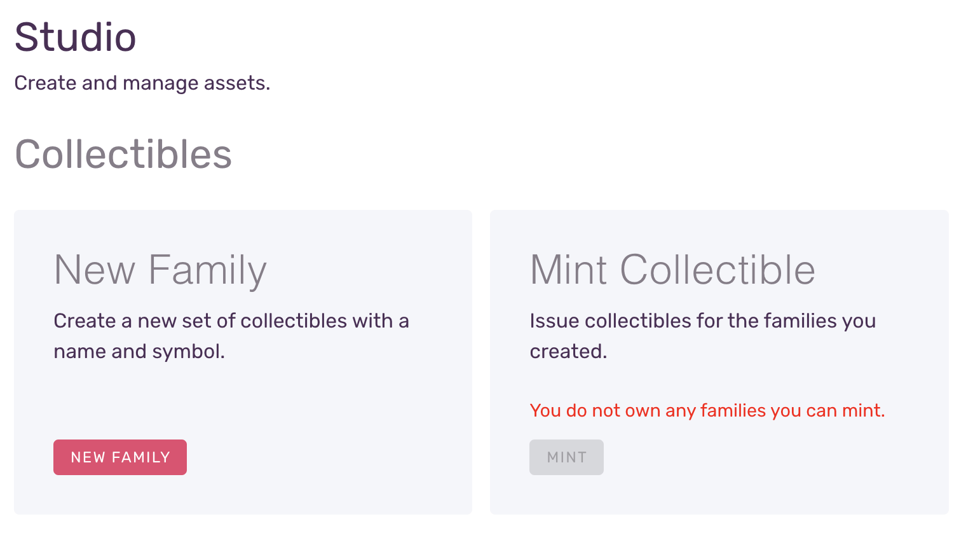
Task: Click the word 'mint.' ending the red warning
Action: 863,411
